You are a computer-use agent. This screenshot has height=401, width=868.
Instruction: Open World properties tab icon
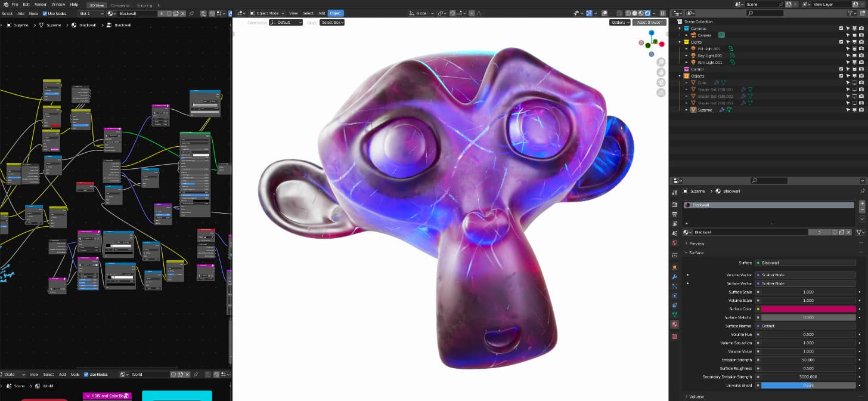pos(674,243)
